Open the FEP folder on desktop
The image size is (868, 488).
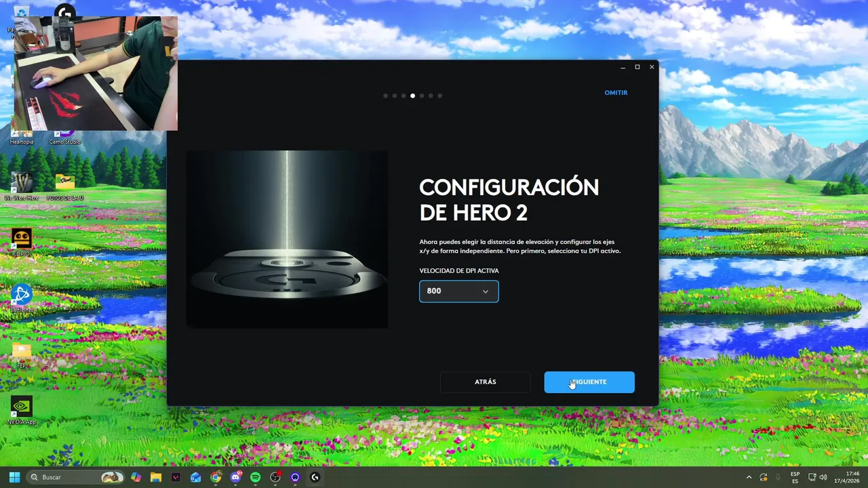point(22,355)
